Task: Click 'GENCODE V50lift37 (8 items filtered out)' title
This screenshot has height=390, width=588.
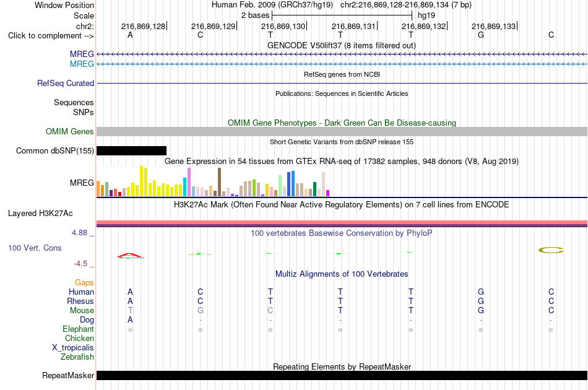Action: point(342,45)
